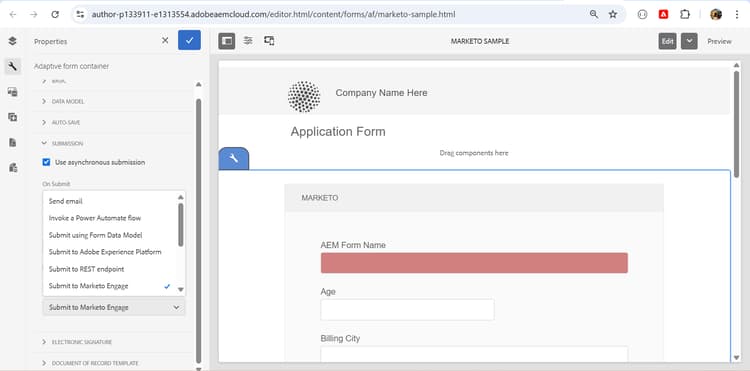Click the Billing City input field
This screenshot has width=750, height=371.
click(474, 354)
